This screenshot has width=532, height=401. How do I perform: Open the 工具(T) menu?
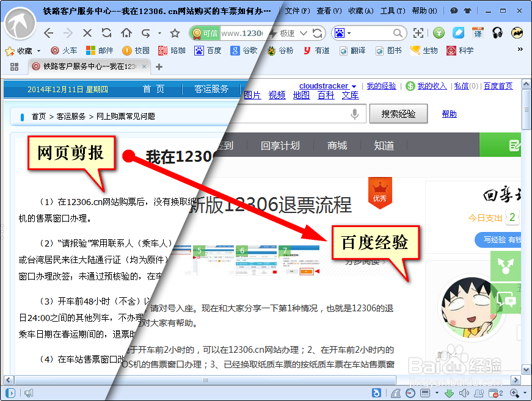[393, 11]
